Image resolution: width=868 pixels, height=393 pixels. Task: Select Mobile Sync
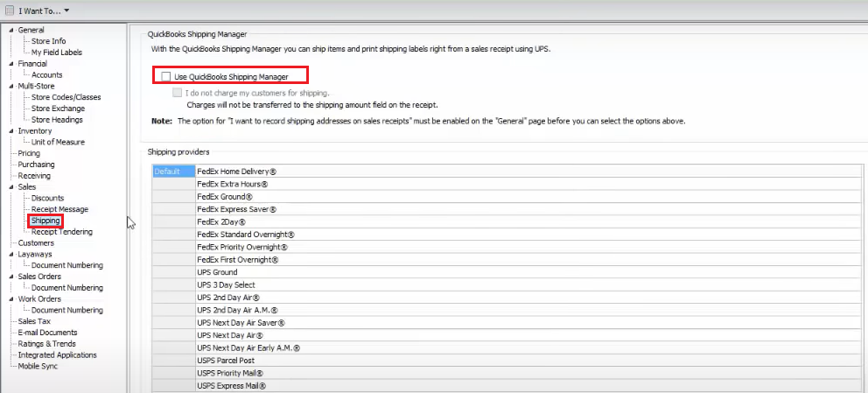38,366
